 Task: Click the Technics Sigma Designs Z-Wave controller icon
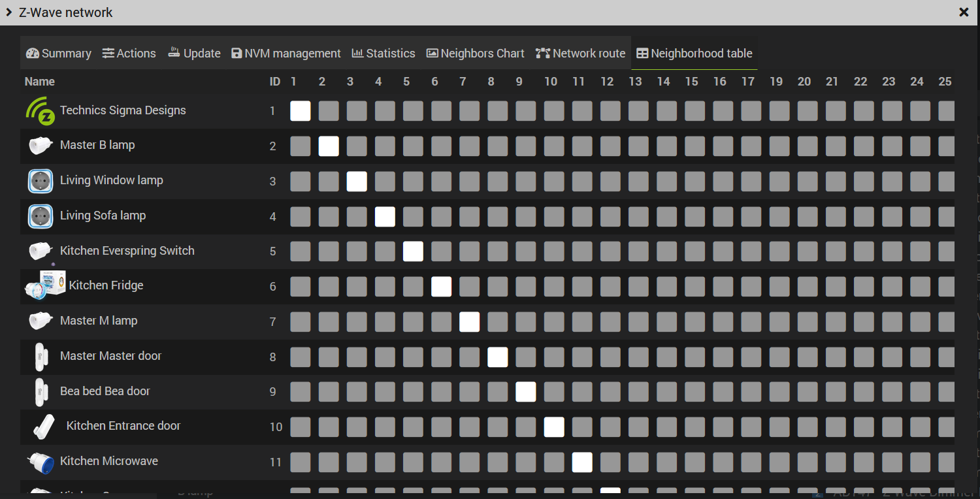point(41,110)
